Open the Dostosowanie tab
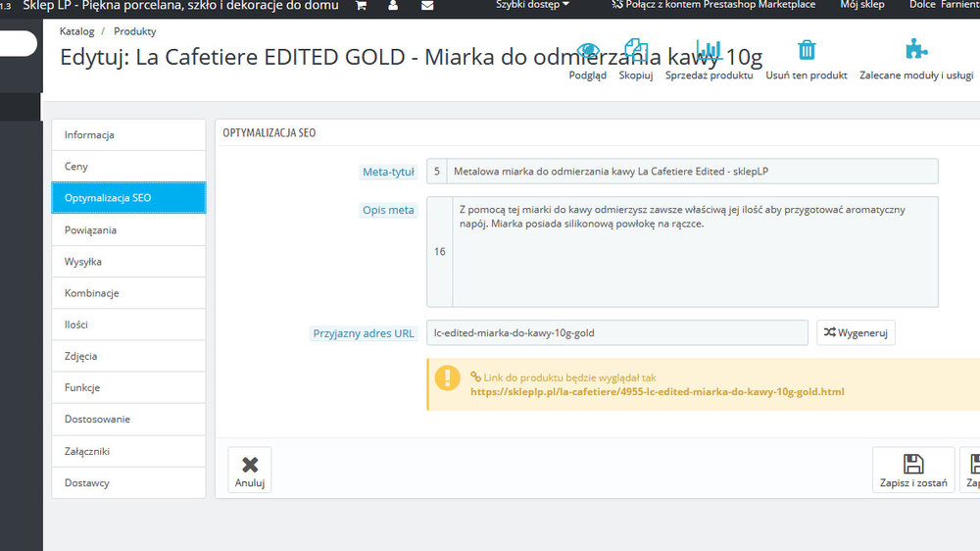Screen dimensions: 980x551 click(128, 419)
